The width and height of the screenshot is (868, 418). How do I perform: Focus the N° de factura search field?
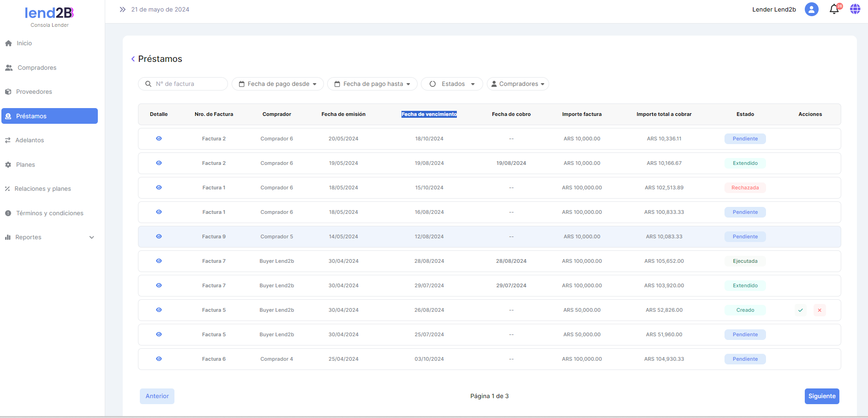[x=188, y=84]
